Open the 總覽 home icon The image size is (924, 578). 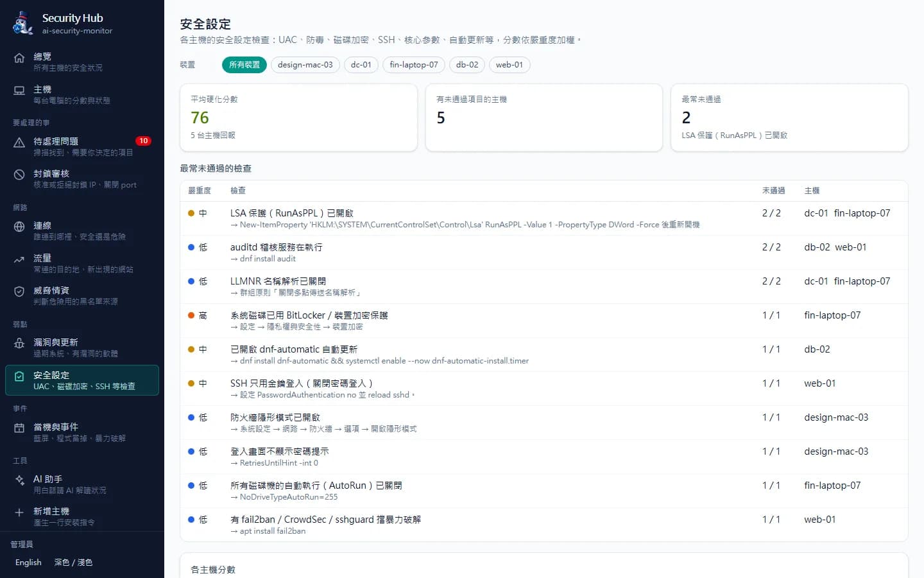[19, 58]
